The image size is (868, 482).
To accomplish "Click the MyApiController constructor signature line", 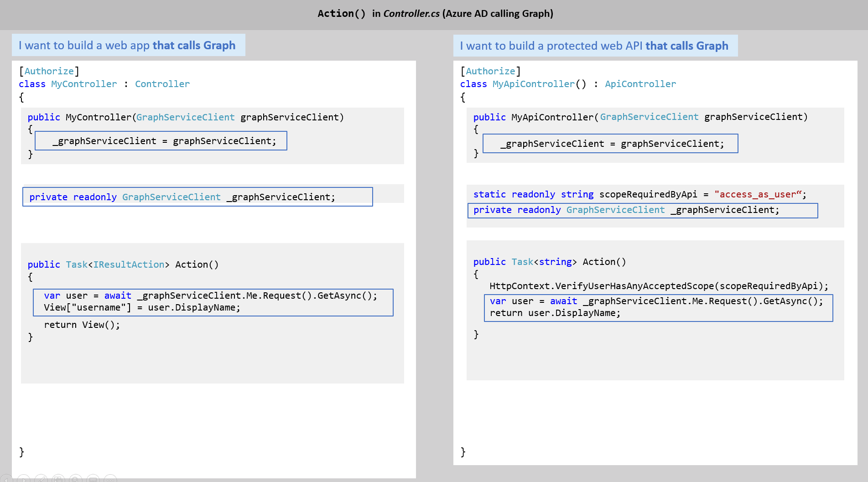I will [640, 117].
